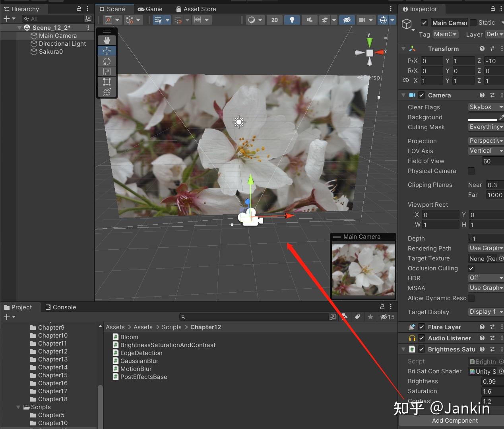Image resolution: width=504 pixels, height=429 pixels.
Task: Open the Projection dropdown
Action: (x=485, y=141)
